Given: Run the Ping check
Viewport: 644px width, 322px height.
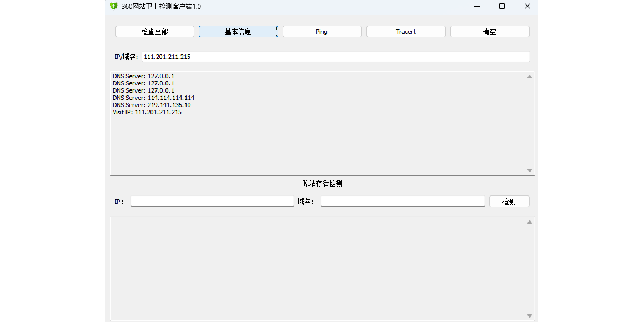Looking at the screenshot, I should tap(322, 32).
